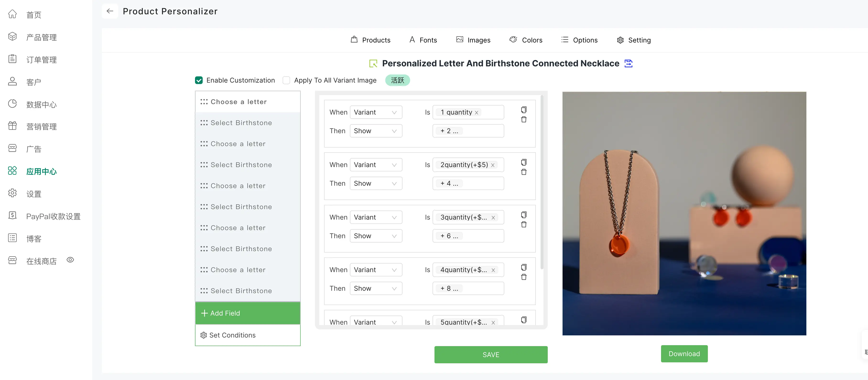Duplicate the 4quantity condition rule
This screenshot has height=380, width=868.
pyautogui.click(x=524, y=267)
